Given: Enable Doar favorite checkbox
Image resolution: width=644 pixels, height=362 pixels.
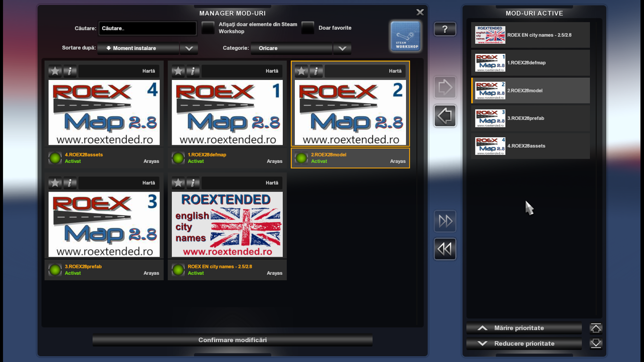Looking at the screenshot, I should [308, 28].
